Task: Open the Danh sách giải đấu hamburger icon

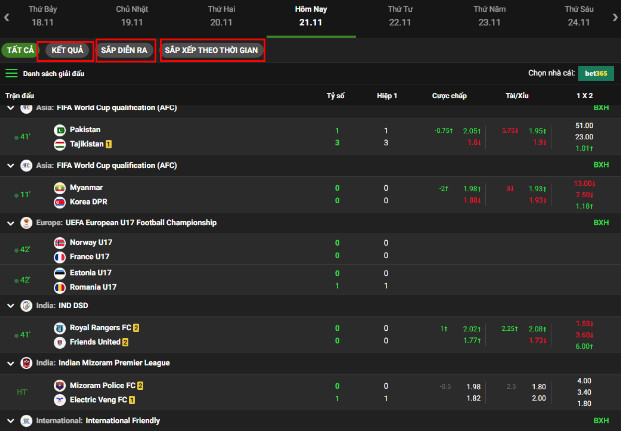Action: click(x=12, y=74)
